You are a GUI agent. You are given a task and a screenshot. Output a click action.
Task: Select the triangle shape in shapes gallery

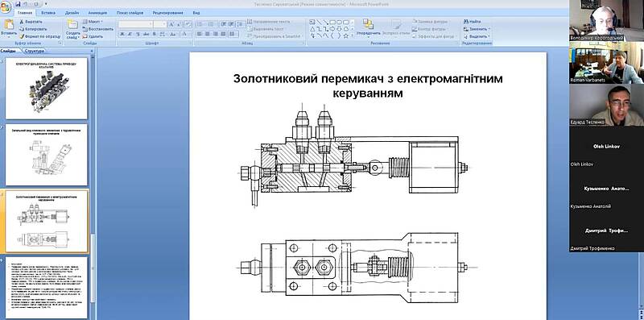coord(312,29)
